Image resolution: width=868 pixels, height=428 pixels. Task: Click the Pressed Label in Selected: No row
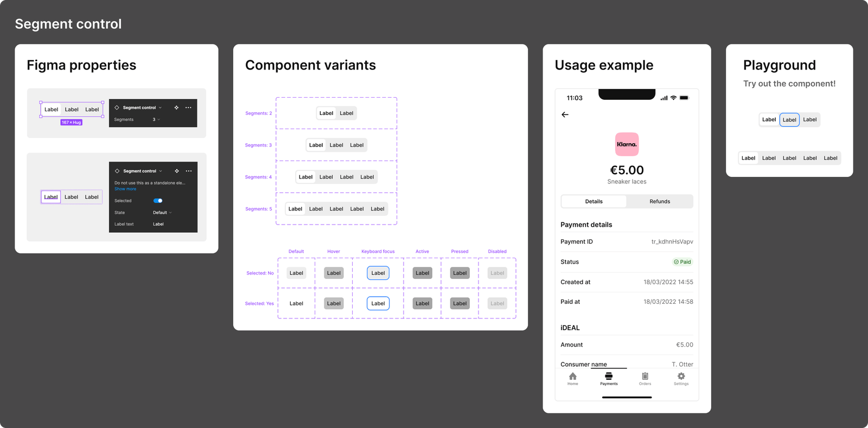[x=459, y=273]
